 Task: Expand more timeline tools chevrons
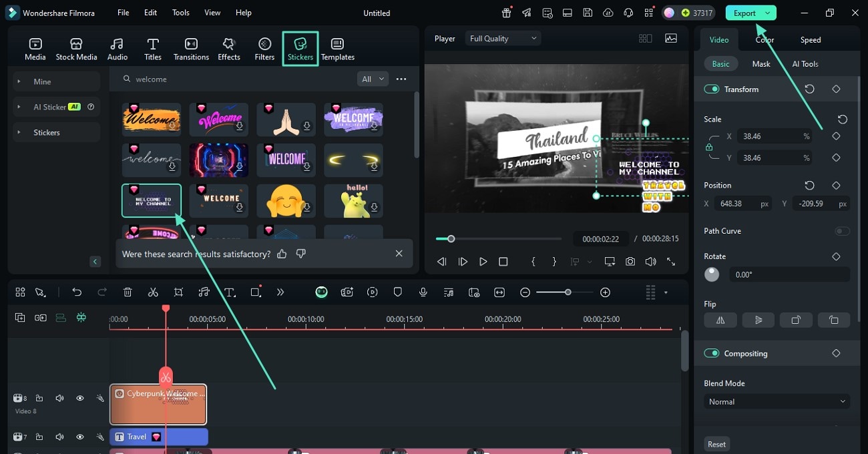tap(280, 292)
